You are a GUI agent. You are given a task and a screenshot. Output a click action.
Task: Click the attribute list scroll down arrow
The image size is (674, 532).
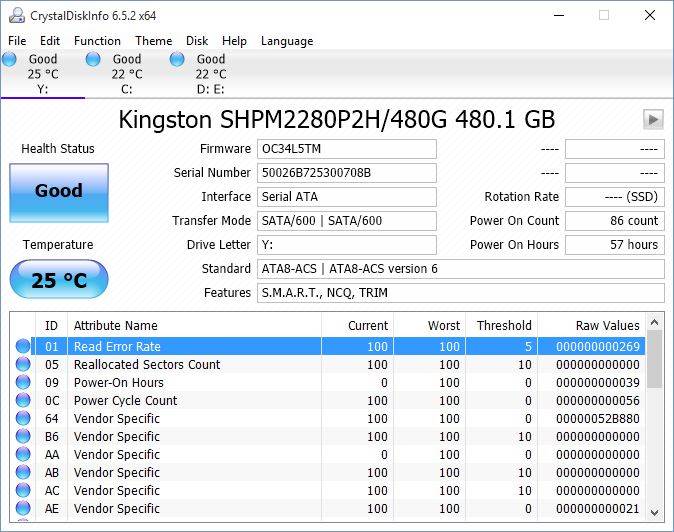tap(655, 513)
